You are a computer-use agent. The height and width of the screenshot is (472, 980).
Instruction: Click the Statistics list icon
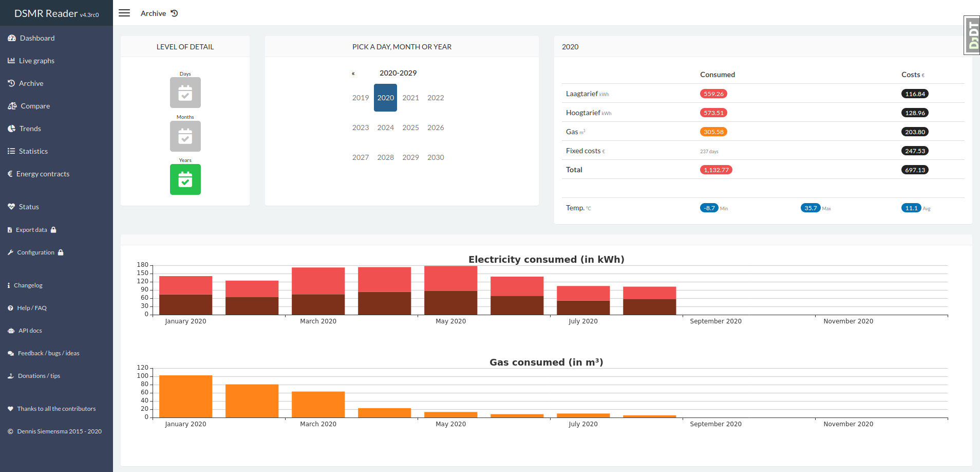(x=11, y=151)
